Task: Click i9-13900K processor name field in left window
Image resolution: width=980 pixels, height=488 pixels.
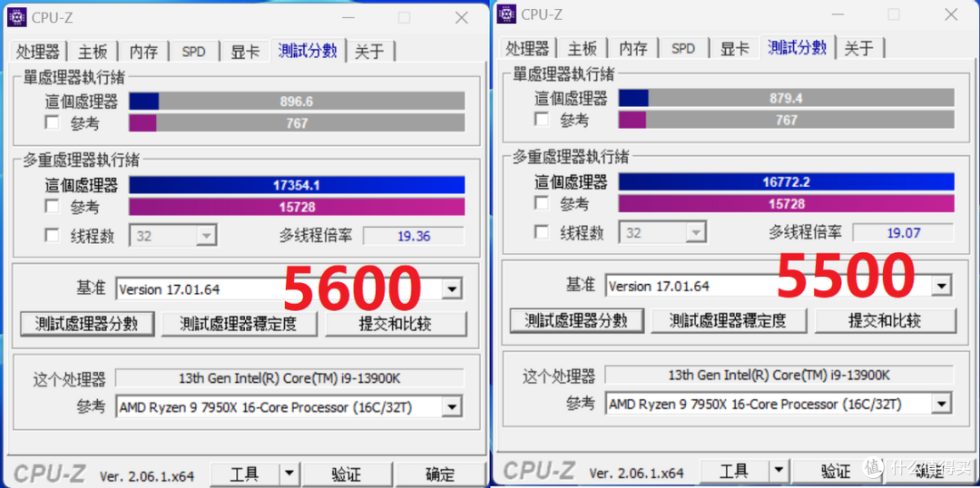Action: [x=290, y=378]
